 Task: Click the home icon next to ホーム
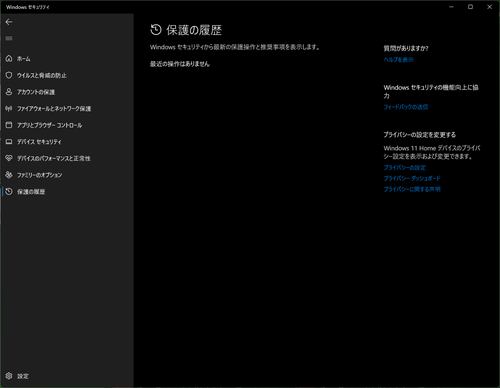pos(9,59)
